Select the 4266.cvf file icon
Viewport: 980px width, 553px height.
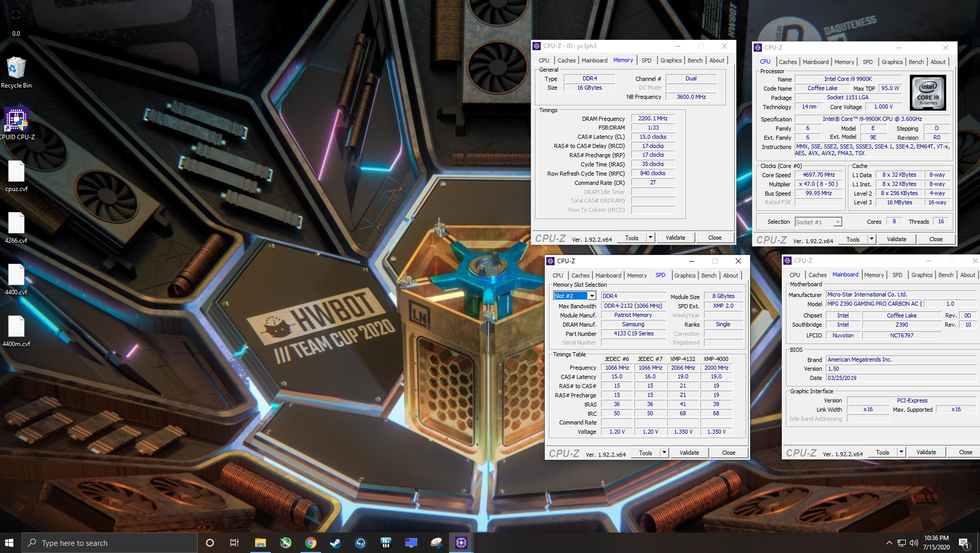coord(16,227)
